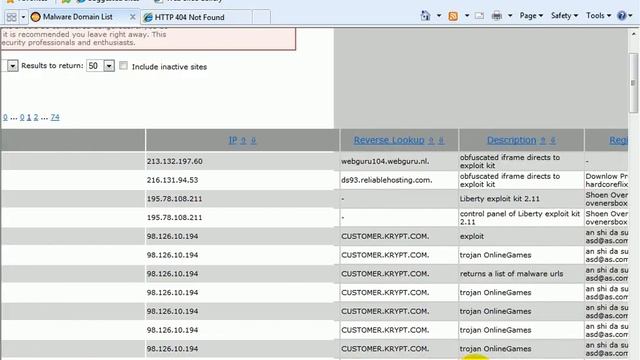The width and height of the screenshot is (640, 360).
Task: Toggle the Include inactive sites checkbox
Action: click(123, 66)
